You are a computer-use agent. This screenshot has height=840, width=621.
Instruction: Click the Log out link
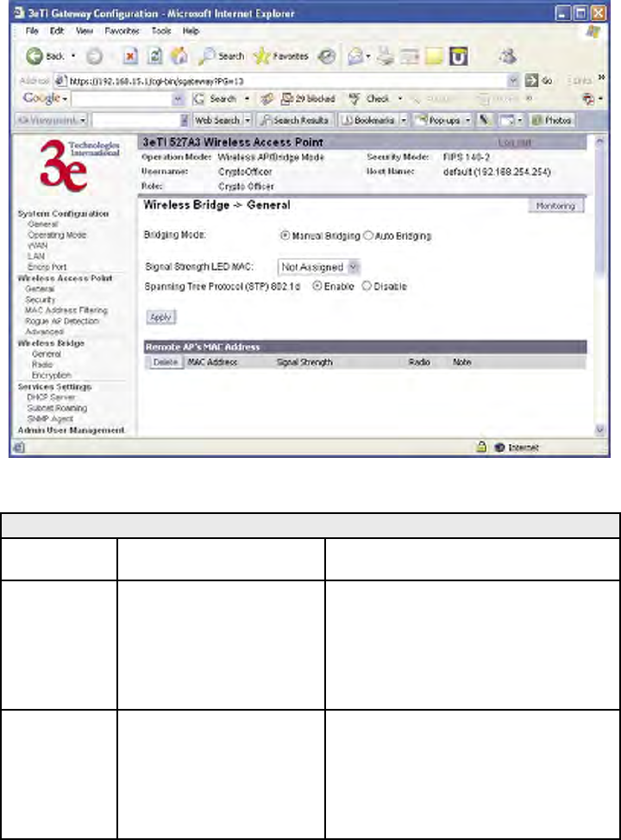(x=514, y=142)
